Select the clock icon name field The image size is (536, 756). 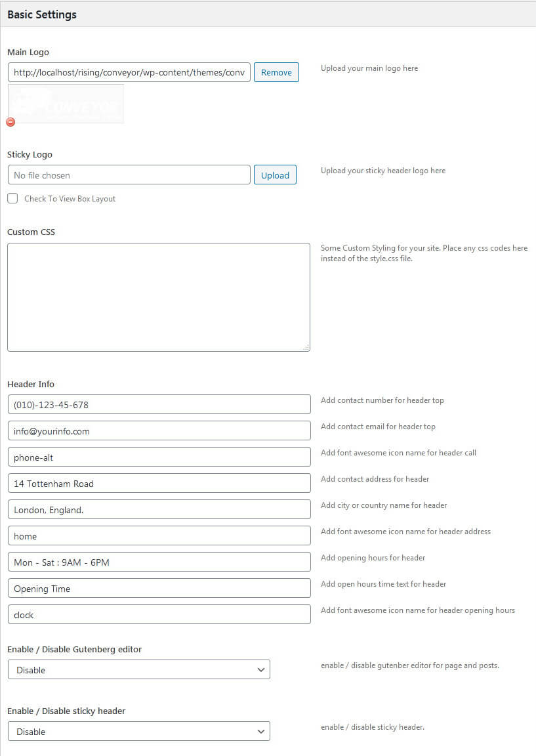click(x=158, y=614)
